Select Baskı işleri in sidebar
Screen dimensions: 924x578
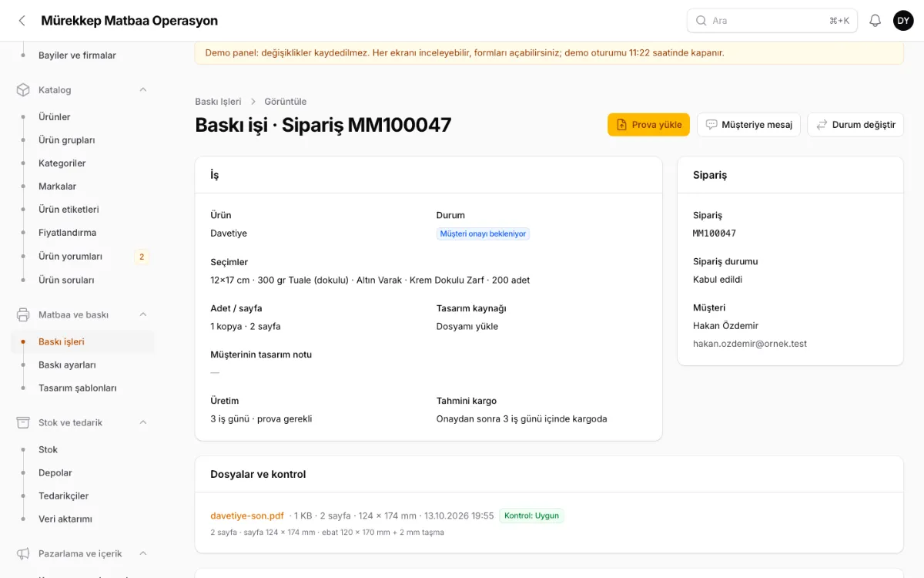pyautogui.click(x=83, y=341)
